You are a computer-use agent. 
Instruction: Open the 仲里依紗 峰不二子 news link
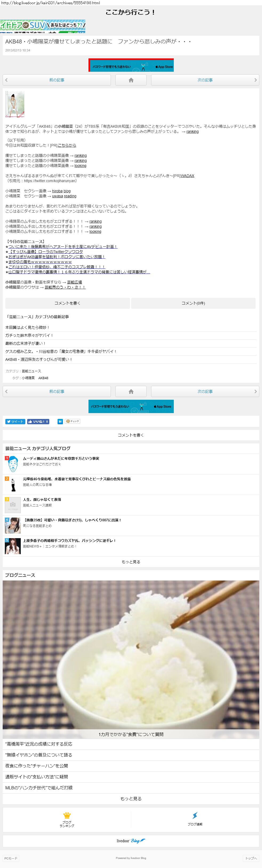pos(57,266)
